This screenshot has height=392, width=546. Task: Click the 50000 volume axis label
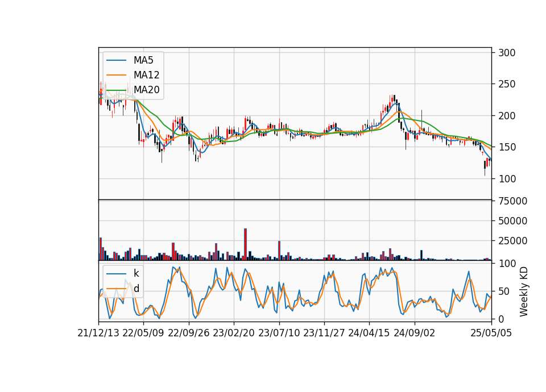[513, 221]
